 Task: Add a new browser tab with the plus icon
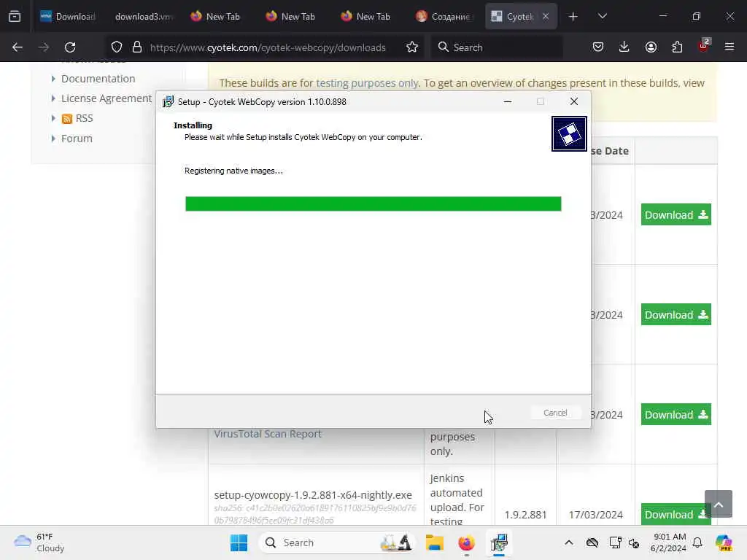(x=573, y=17)
